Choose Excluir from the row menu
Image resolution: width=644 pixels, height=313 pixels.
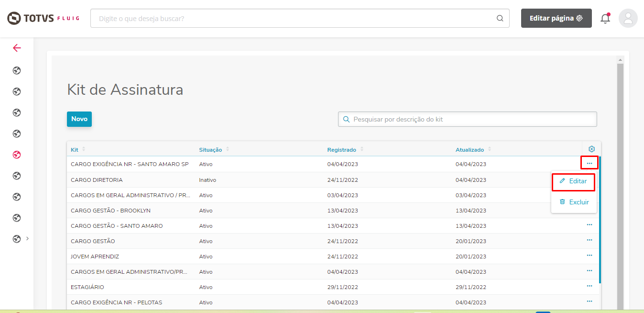574,202
